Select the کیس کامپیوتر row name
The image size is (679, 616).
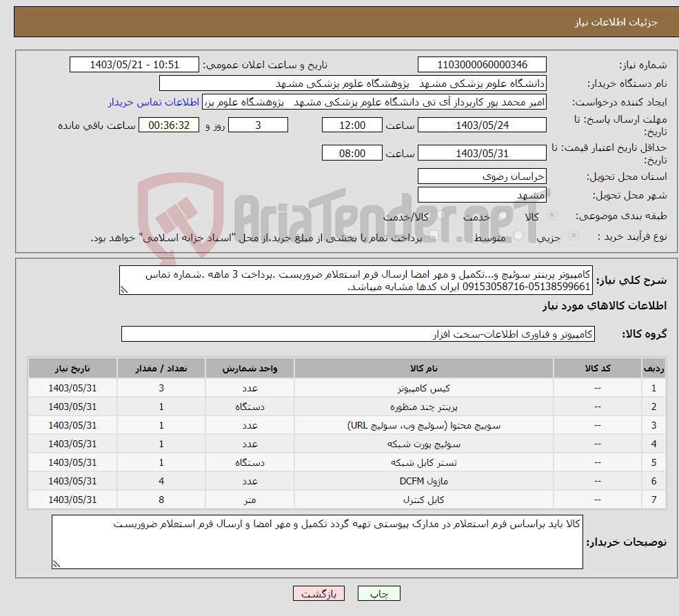pyautogui.click(x=424, y=389)
